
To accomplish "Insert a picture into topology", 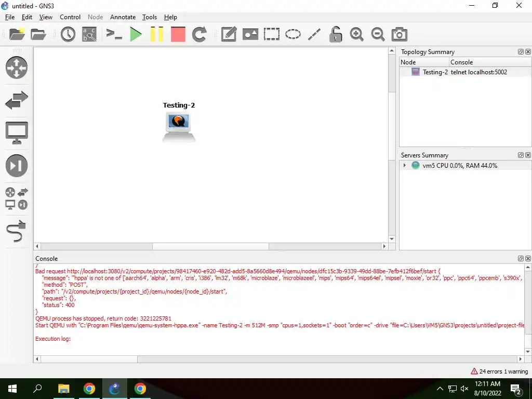I will pyautogui.click(x=250, y=34).
